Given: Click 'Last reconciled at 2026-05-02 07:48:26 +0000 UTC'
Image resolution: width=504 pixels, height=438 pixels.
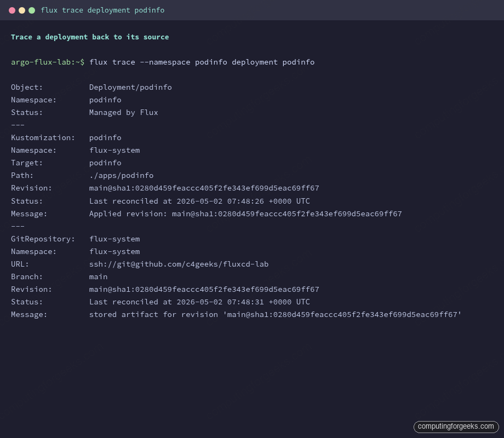Looking at the screenshot, I should point(199,201).
